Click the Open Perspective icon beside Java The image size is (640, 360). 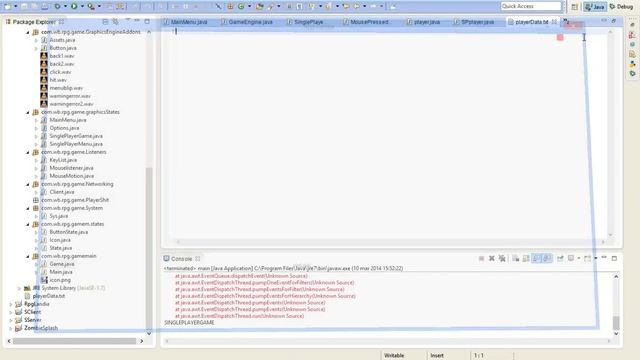(x=574, y=7)
